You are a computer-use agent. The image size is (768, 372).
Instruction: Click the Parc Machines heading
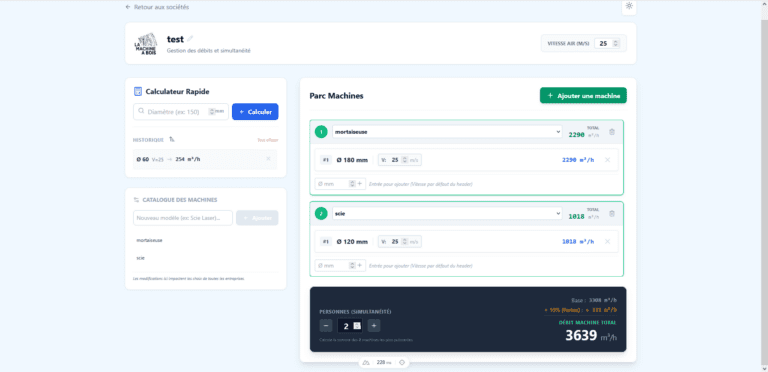(336, 96)
